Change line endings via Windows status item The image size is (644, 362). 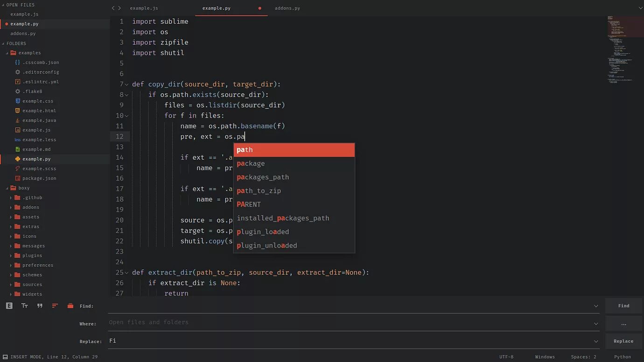click(x=545, y=357)
